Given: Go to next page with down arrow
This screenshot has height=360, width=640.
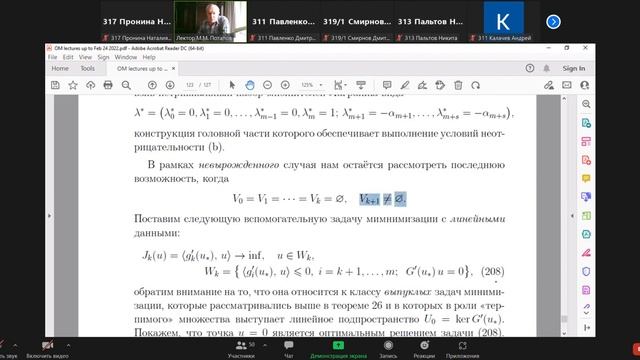Looking at the screenshot, I should tap(170, 85).
